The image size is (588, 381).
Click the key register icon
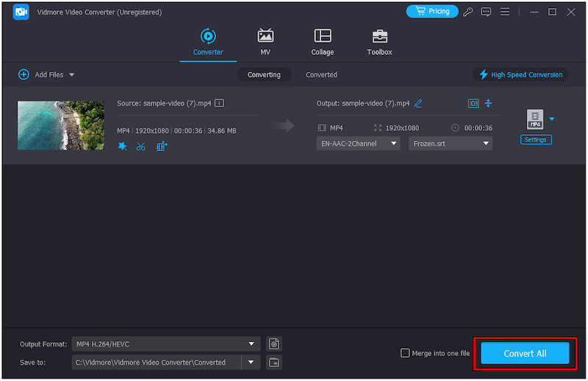[x=468, y=12]
